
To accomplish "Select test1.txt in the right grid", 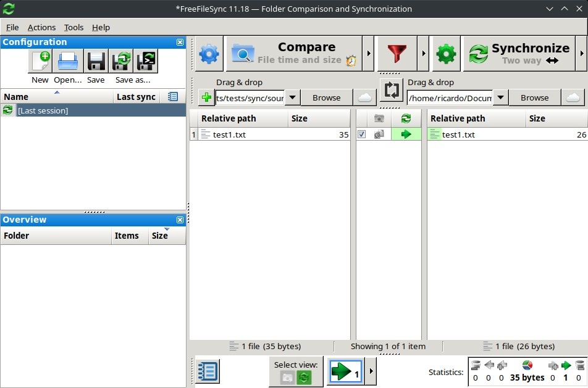I will pos(459,134).
